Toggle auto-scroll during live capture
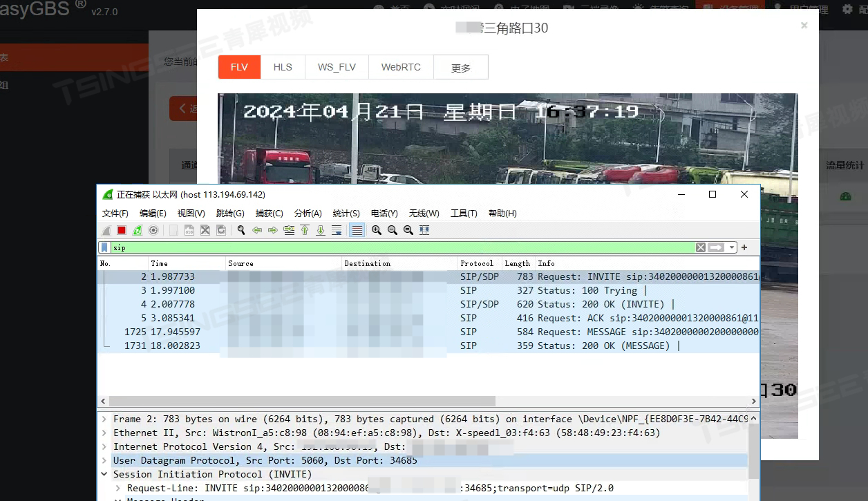The width and height of the screenshot is (868, 501). (x=337, y=230)
